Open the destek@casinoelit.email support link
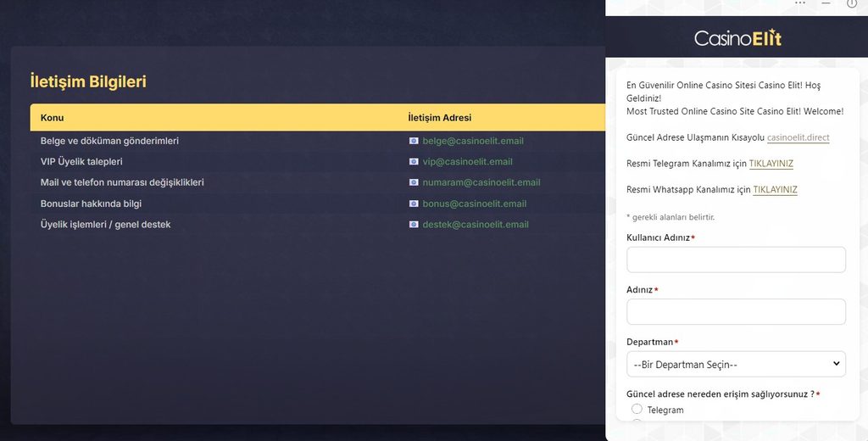The height and width of the screenshot is (441, 868). point(476,225)
